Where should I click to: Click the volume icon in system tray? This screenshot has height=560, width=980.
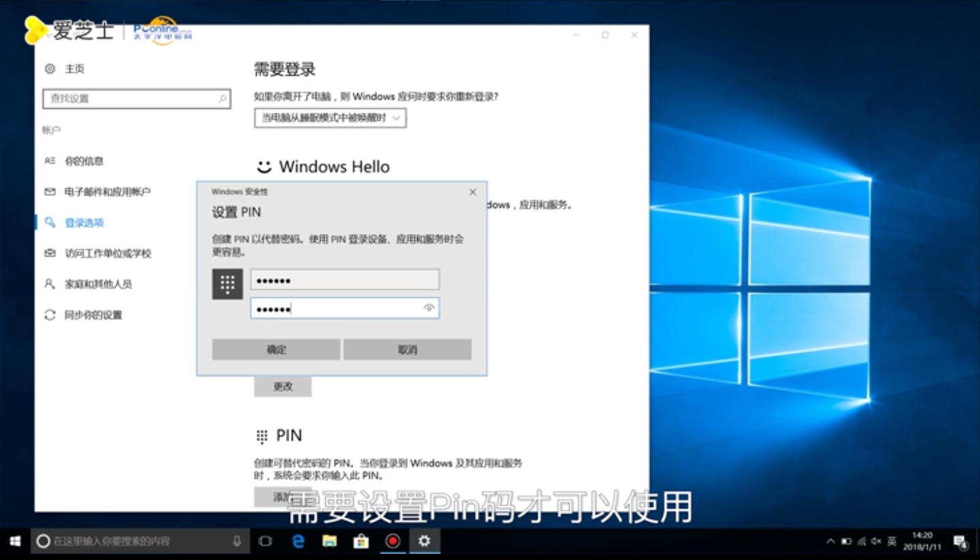click(x=877, y=542)
